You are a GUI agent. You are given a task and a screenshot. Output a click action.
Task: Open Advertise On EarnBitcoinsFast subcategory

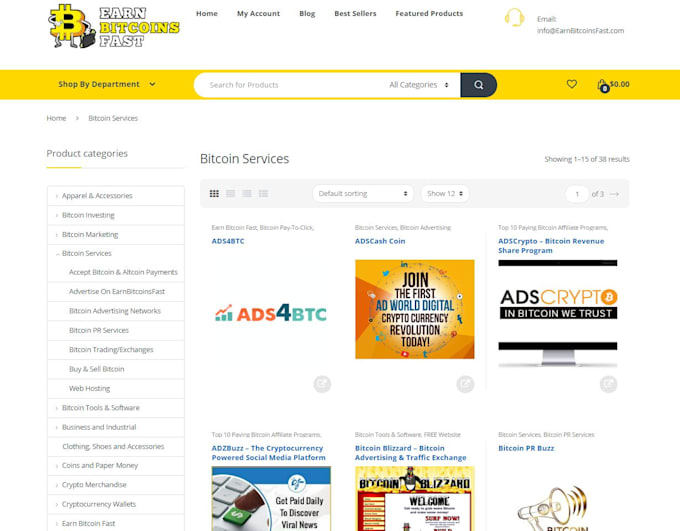coord(117,292)
